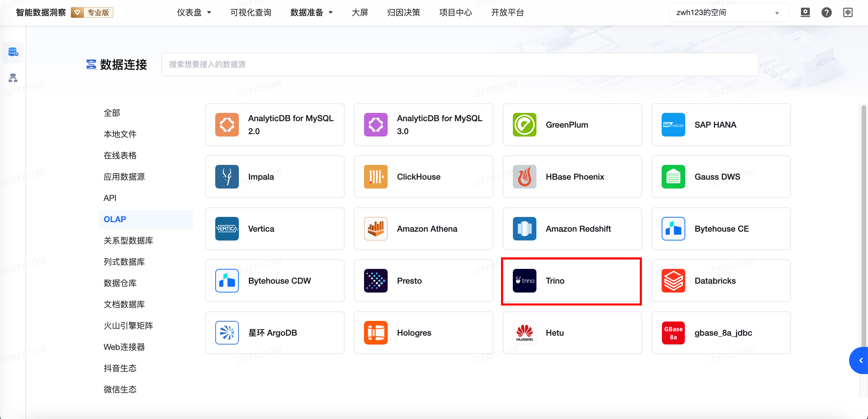Click the Vertica logo icon

pyautogui.click(x=227, y=229)
